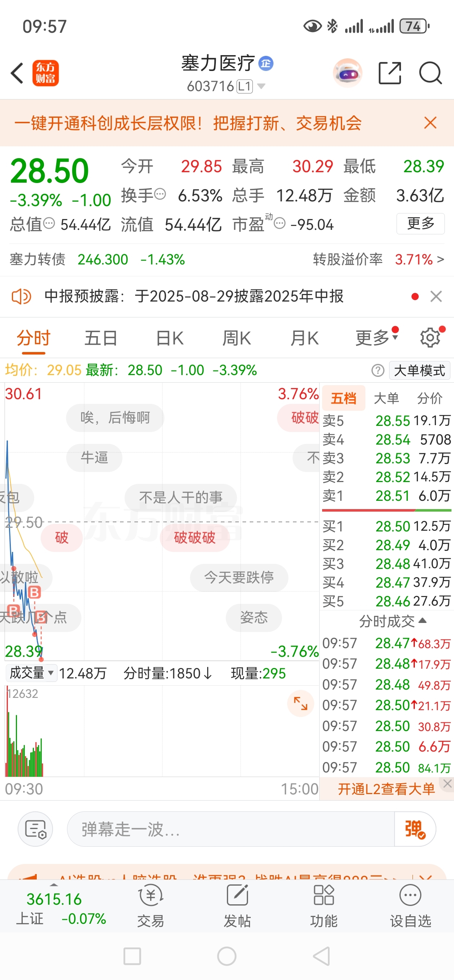Tap the 今天要跌停 danmaku comment
This screenshot has height=980, width=454.
click(239, 578)
